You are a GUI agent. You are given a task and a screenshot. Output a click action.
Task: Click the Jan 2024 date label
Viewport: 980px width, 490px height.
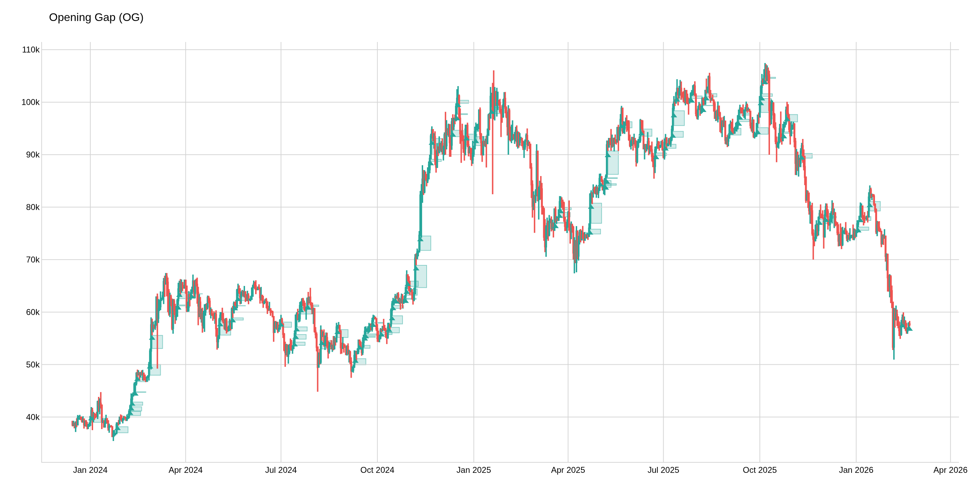pos(90,470)
